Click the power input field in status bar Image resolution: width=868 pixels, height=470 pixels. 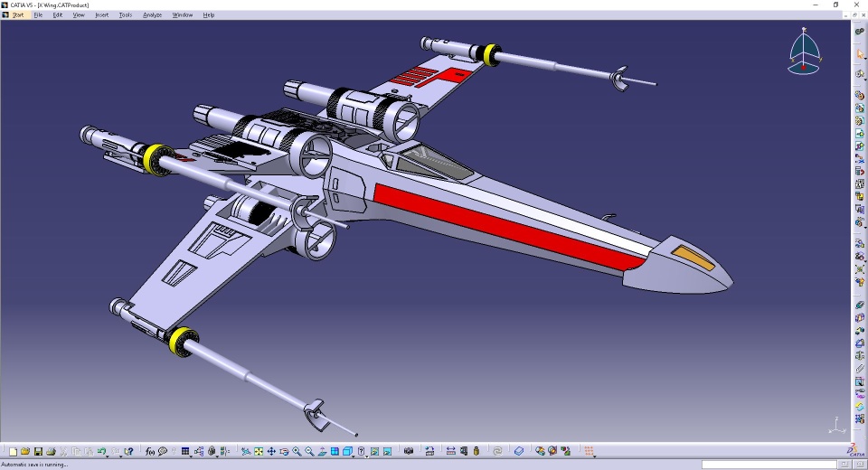(769, 465)
